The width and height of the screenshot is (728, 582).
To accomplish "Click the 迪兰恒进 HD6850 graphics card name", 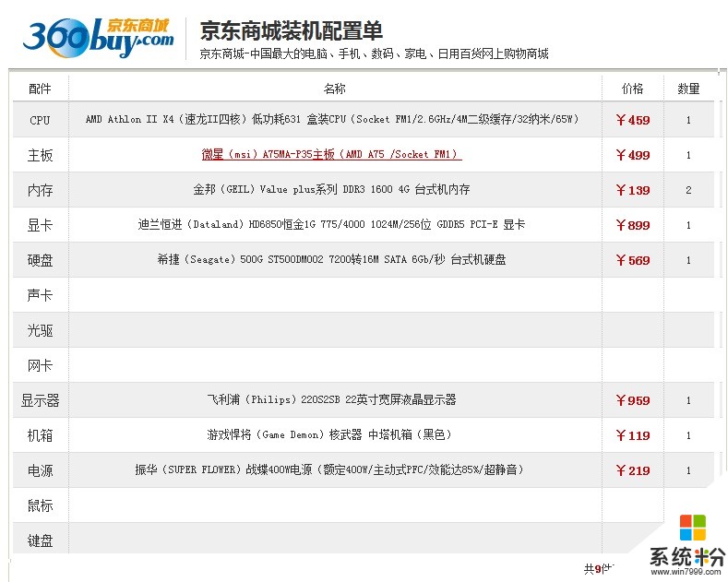I will [x=331, y=225].
